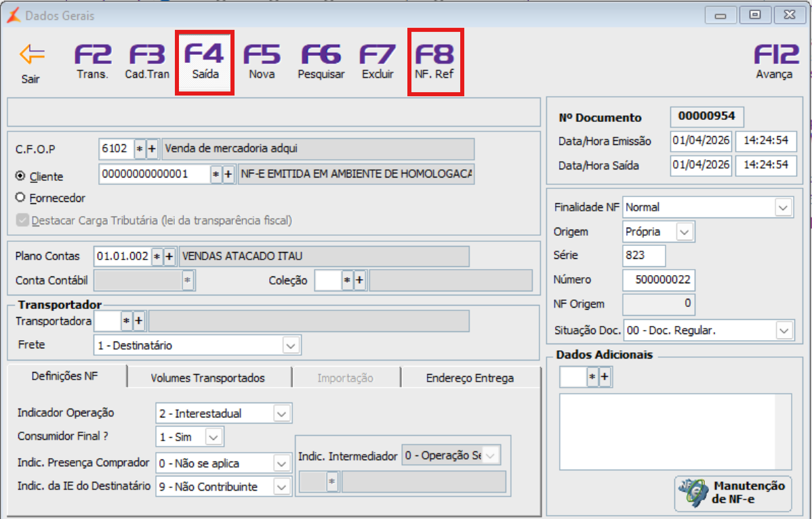
Task: Click Nº Documento value 00000954
Action: [x=707, y=117]
